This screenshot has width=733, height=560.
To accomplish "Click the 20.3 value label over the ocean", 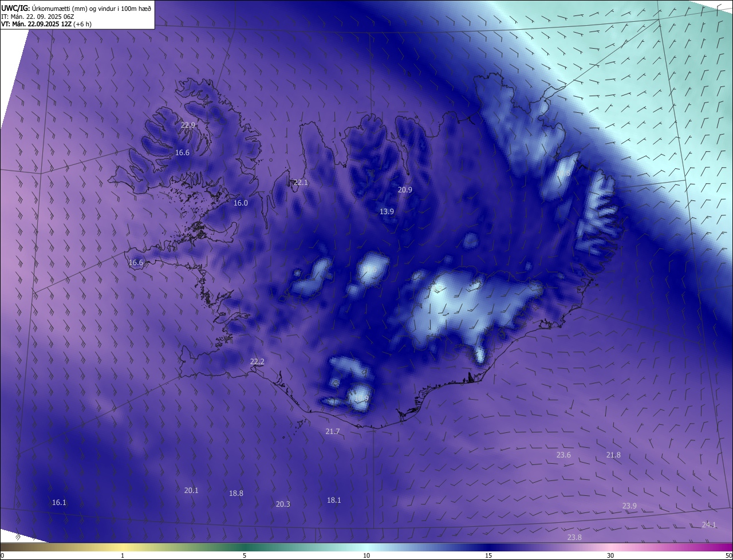I will (x=283, y=504).
